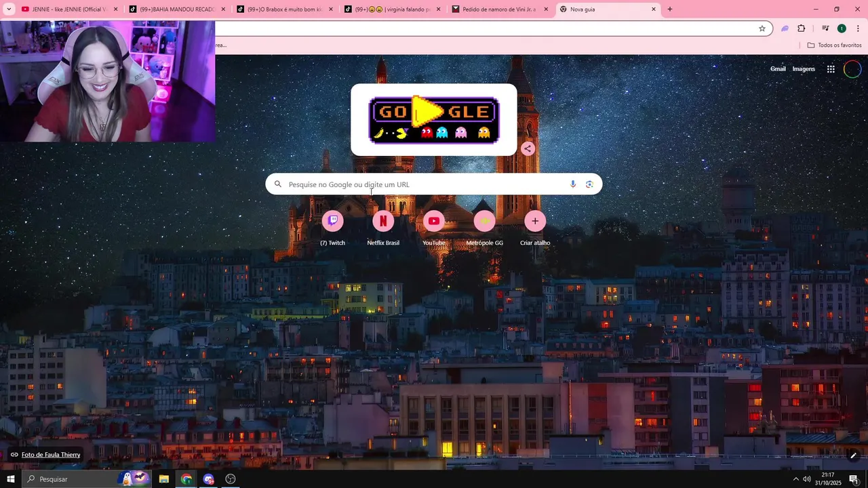Screen dimensions: 868x488
Task: Open the tab search dropdown arrow
Action: 9,9
